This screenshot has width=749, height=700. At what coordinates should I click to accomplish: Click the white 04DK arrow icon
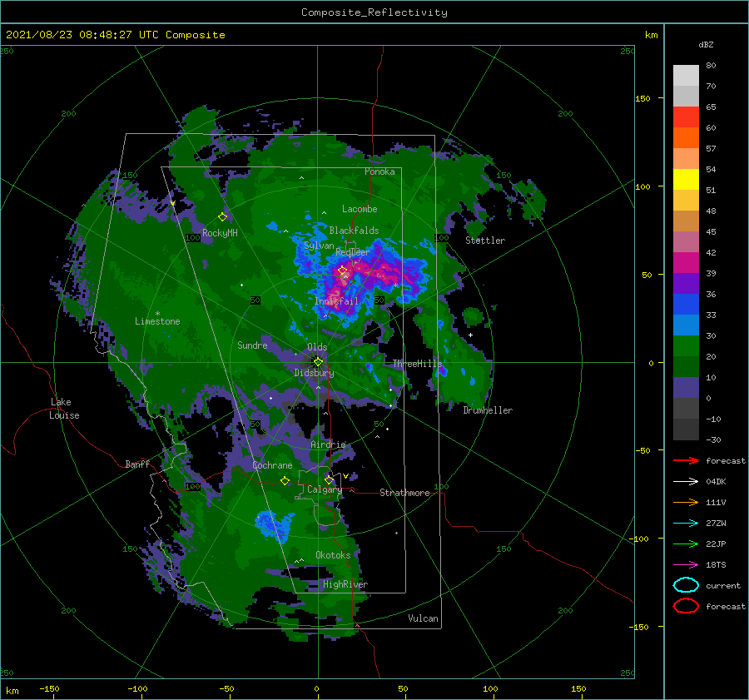(686, 481)
